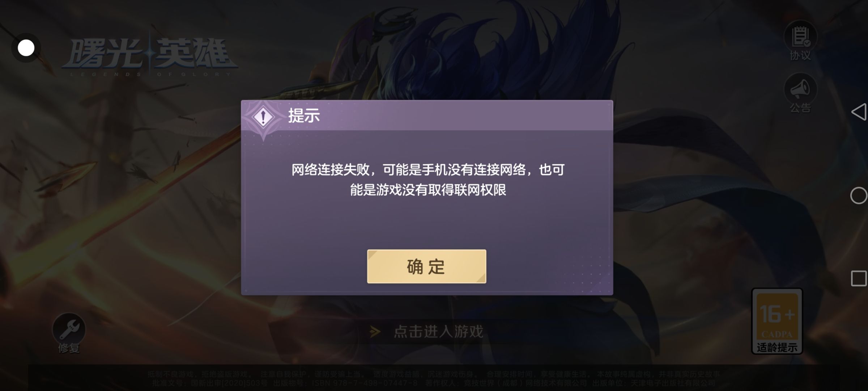Open the 公告 megaphone announcement icon

coord(800,93)
